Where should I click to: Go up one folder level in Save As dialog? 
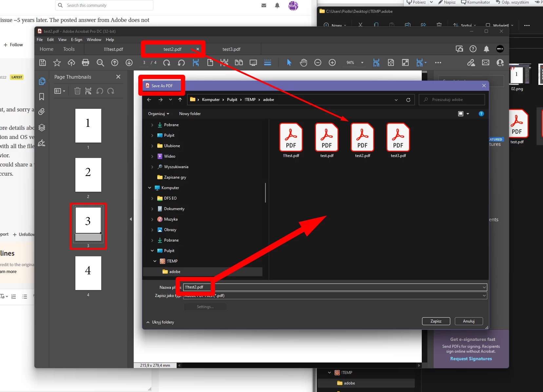point(180,100)
